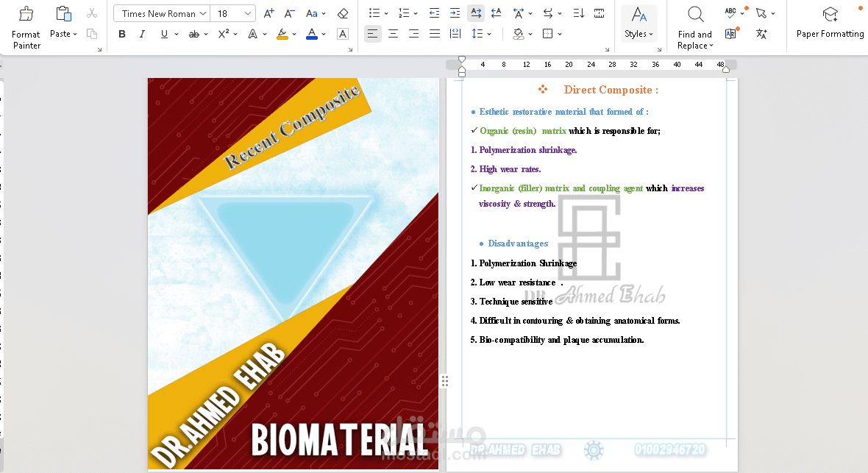Click the Select arrow-cursor tool
868x473 pixels.
[x=762, y=13]
